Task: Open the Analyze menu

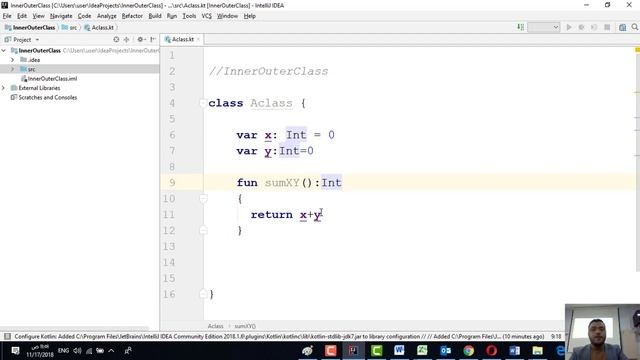Action: tap(107, 16)
